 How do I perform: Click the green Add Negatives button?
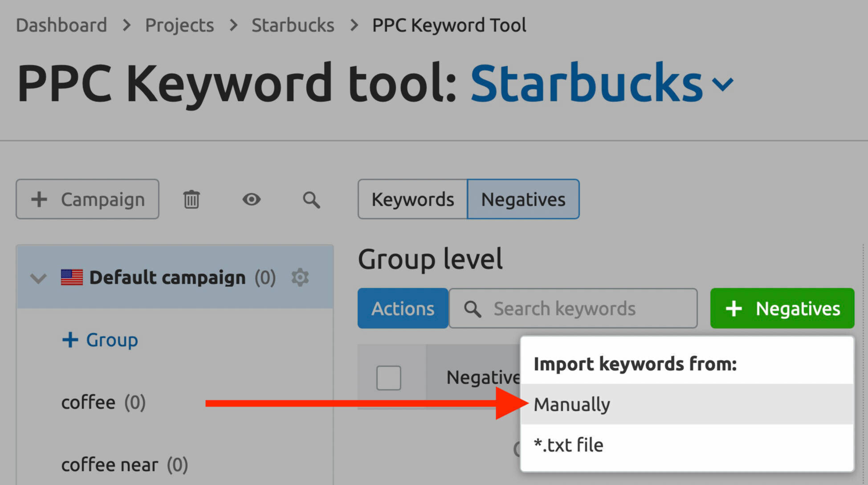coord(782,308)
